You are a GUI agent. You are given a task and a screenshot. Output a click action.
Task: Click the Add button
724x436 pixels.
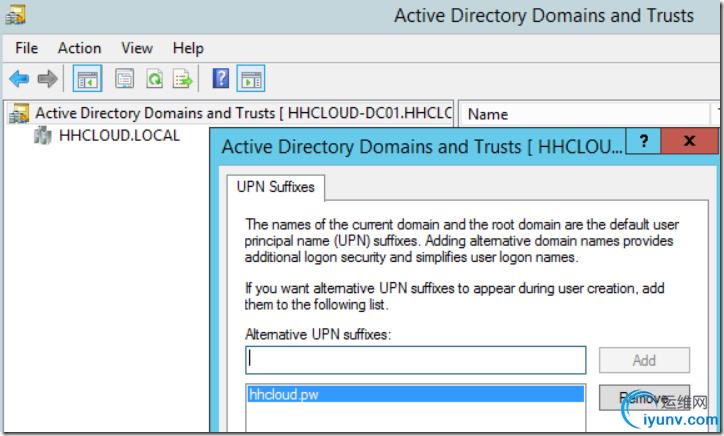tap(644, 360)
